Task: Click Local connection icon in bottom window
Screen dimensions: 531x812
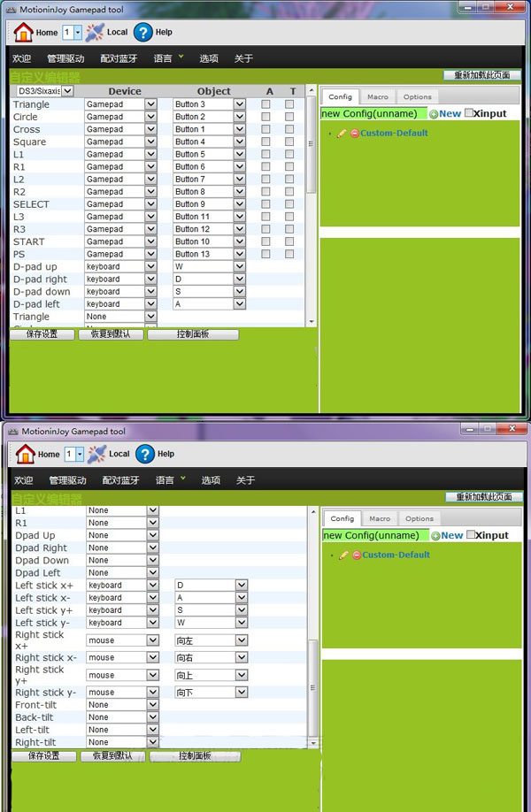Action: [x=96, y=454]
